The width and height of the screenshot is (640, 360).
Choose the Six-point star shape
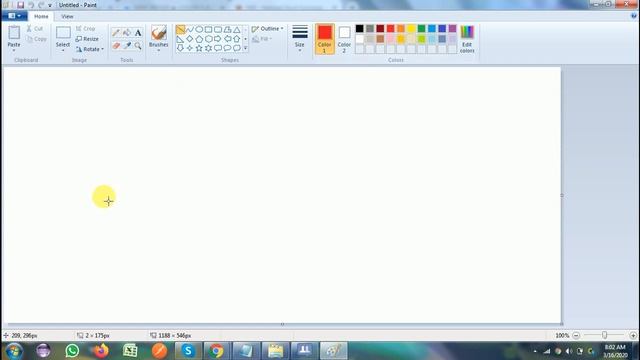point(209,48)
